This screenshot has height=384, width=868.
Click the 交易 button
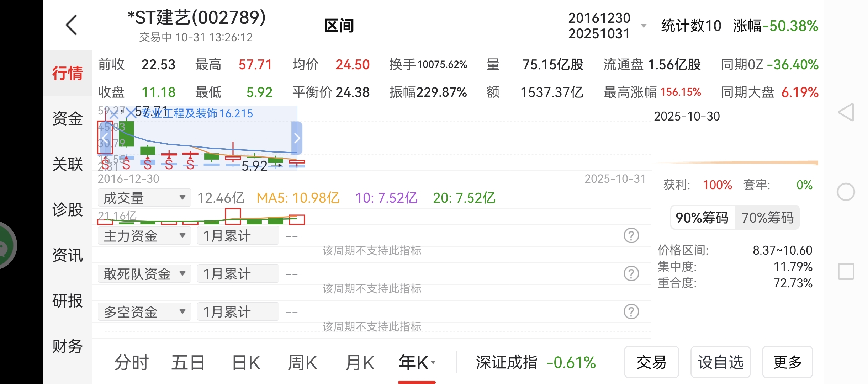651,362
